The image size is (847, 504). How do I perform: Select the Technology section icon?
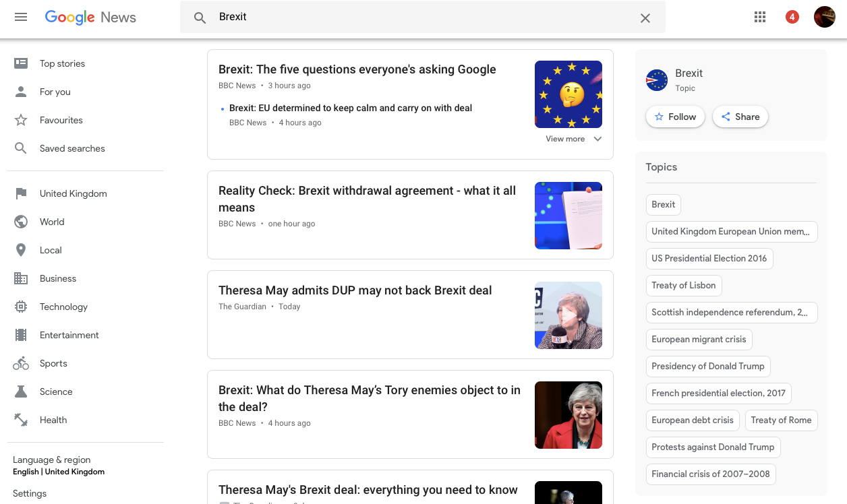(20, 307)
